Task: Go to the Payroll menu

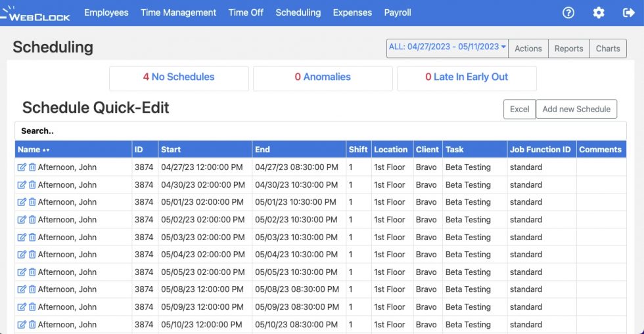Action: (398, 12)
